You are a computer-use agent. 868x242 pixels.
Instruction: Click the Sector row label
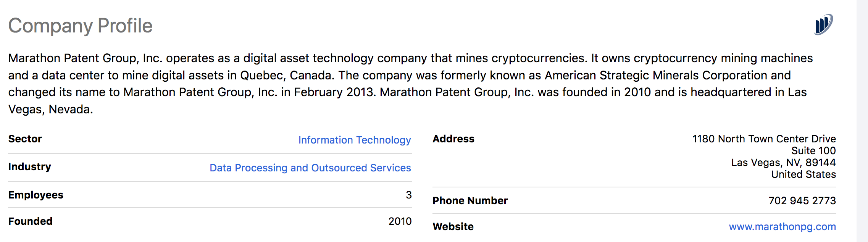pos(25,139)
